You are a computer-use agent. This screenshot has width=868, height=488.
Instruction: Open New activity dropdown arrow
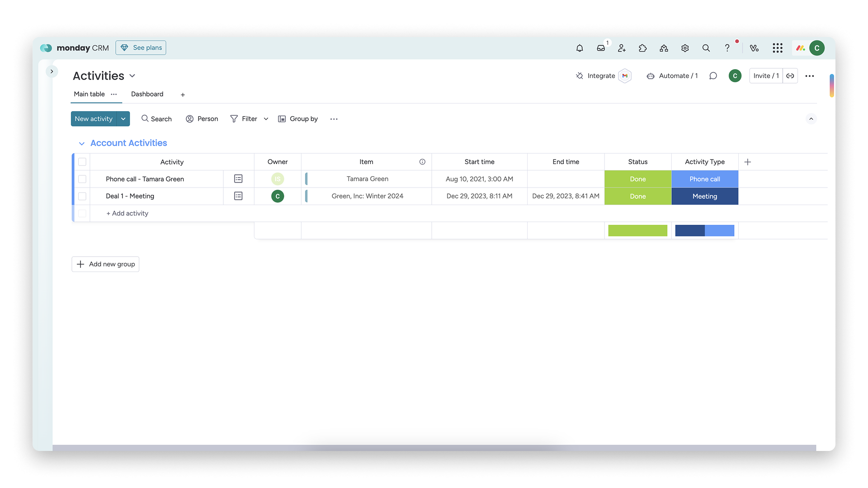(x=123, y=119)
